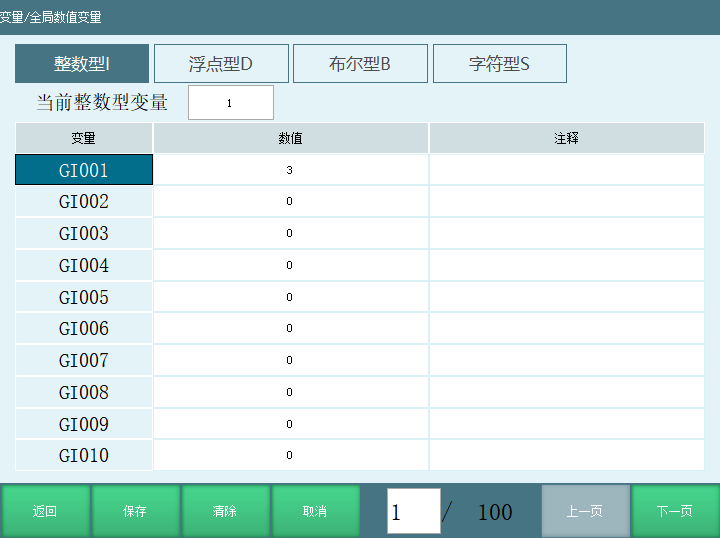The width and height of the screenshot is (720, 538).
Task: Select the 整数型I tab
Action: pyautogui.click(x=82, y=64)
